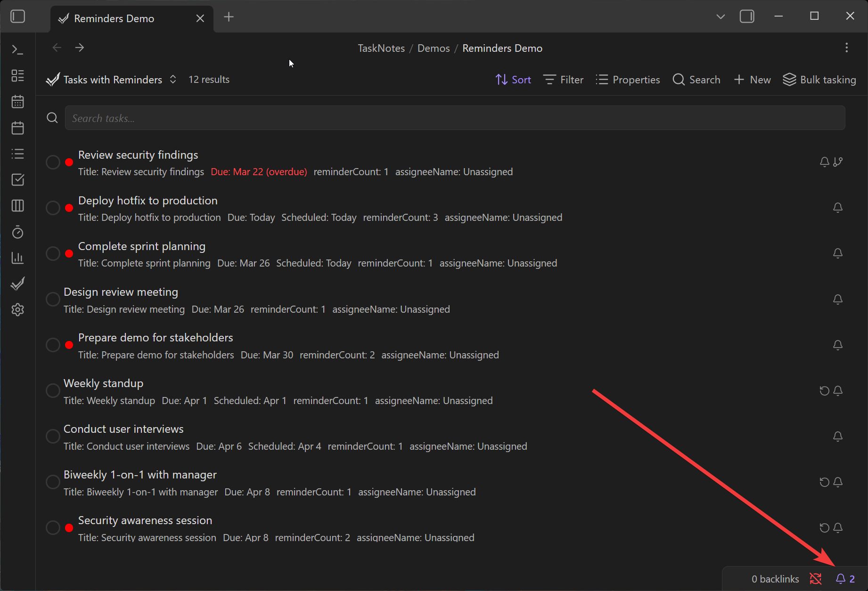The height and width of the screenshot is (591, 868).
Task: Expand the Tasks with Reminders view selector
Action: 112,80
